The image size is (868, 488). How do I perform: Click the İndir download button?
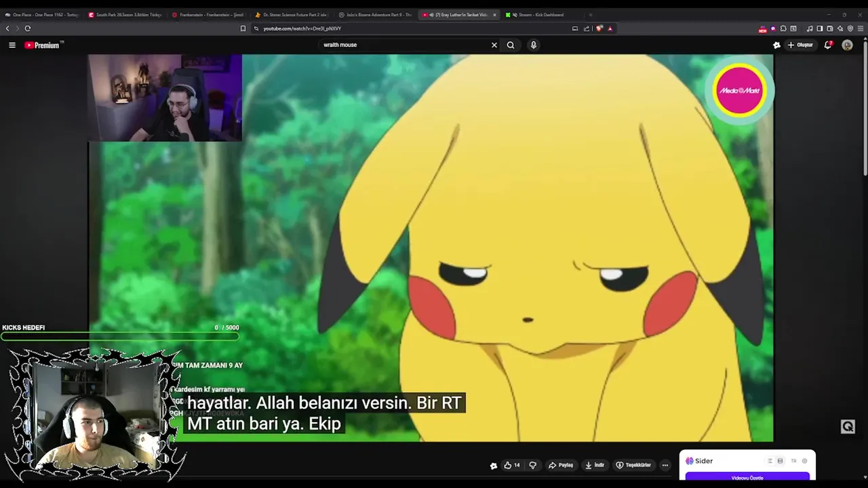pyautogui.click(x=595, y=465)
